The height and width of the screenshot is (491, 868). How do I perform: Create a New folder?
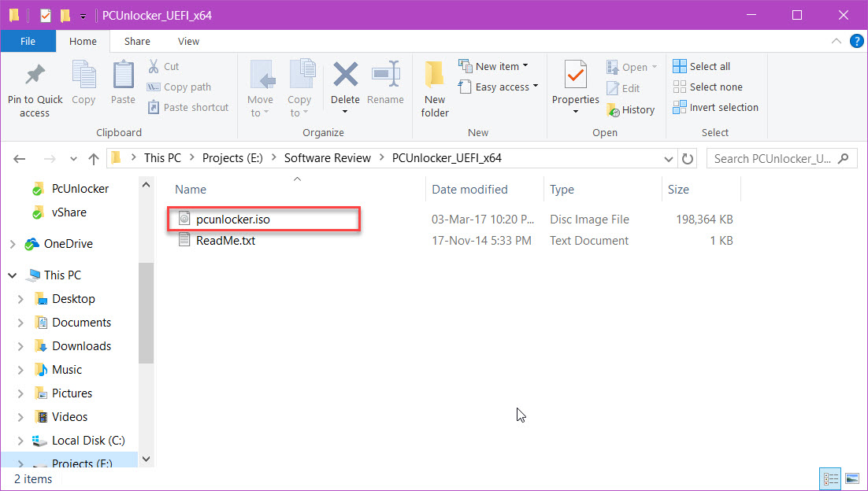pyautogui.click(x=434, y=87)
